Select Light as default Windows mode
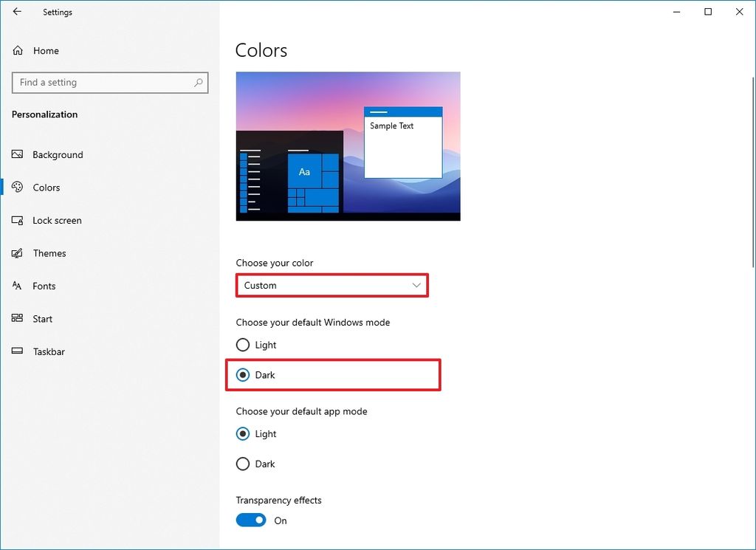This screenshot has height=550, width=756. click(x=244, y=345)
